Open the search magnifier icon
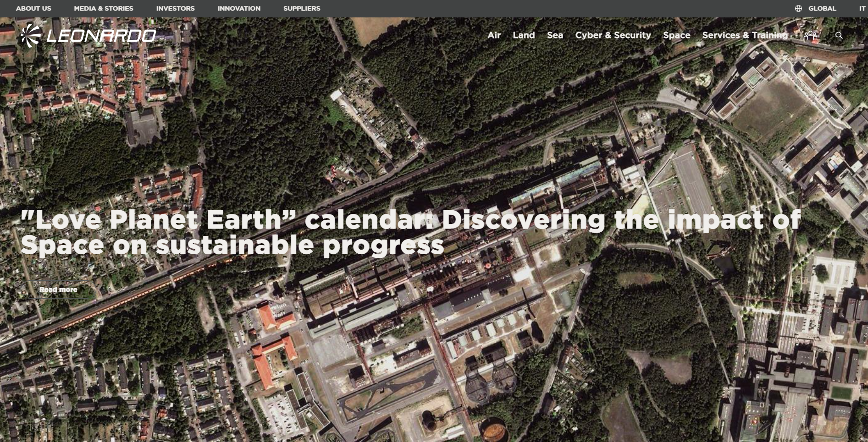 tap(839, 35)
